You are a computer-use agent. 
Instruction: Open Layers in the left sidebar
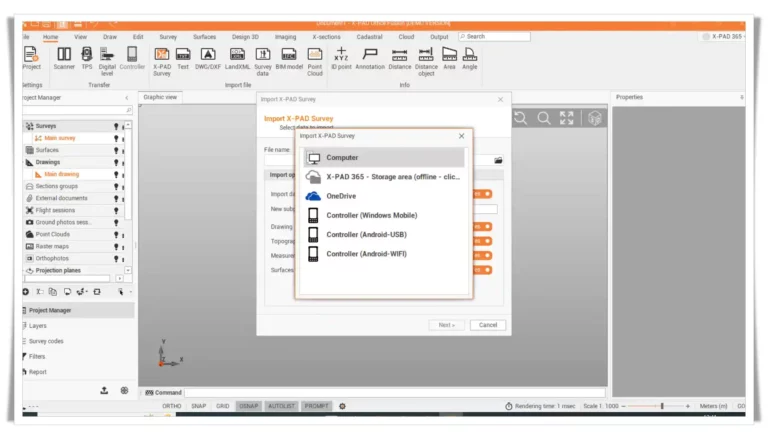pyautogui.click(x=37, y=326)
